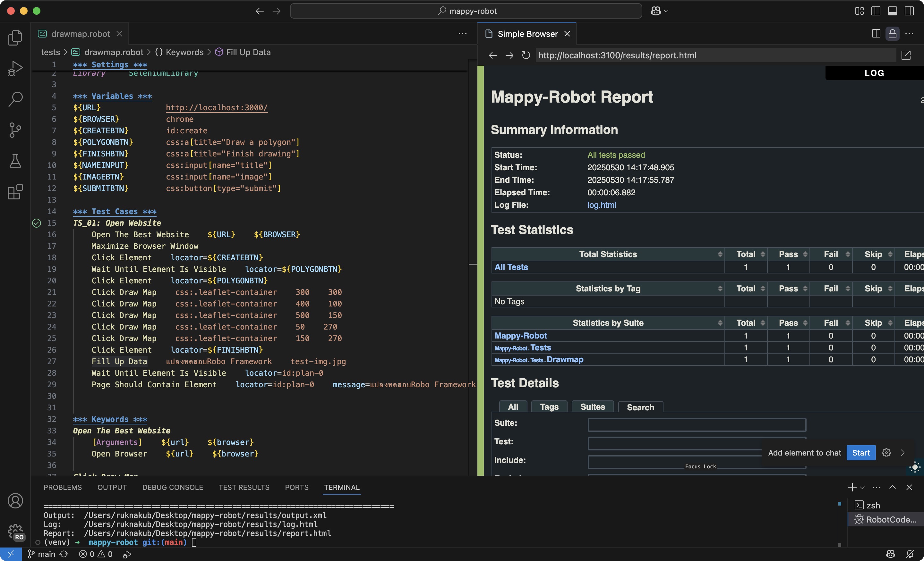Toggle the primary side bar

(x=876, y=11)
